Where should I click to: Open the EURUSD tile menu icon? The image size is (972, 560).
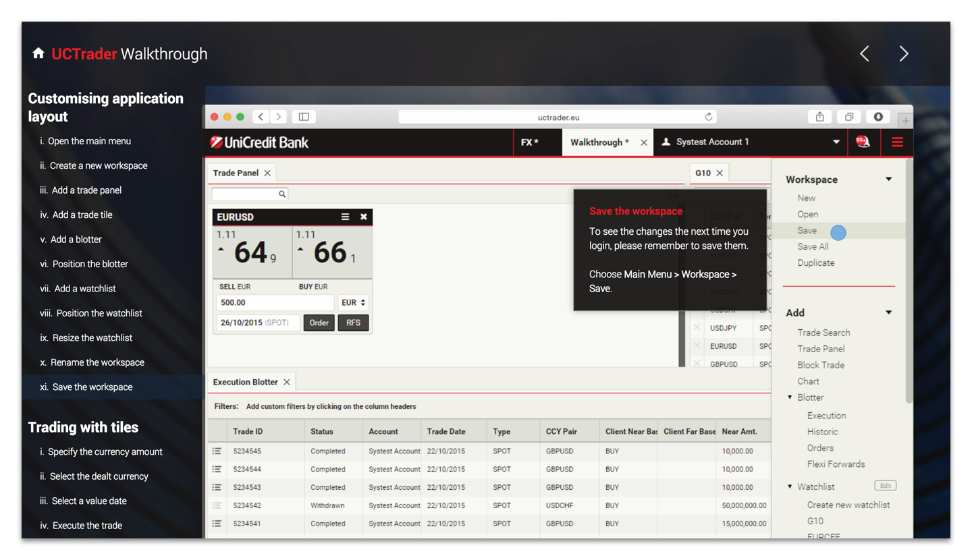tap(345, 217)
